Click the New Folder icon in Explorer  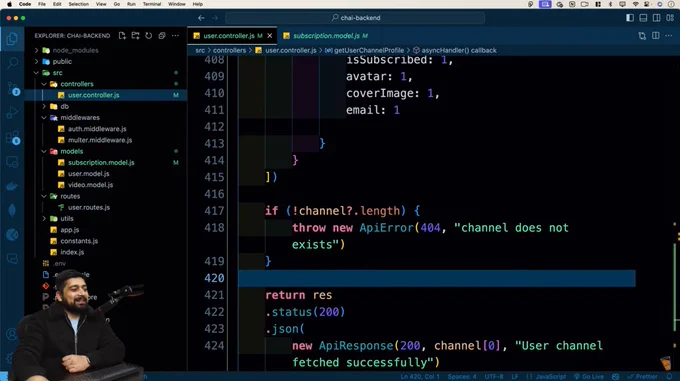[135, 36]
